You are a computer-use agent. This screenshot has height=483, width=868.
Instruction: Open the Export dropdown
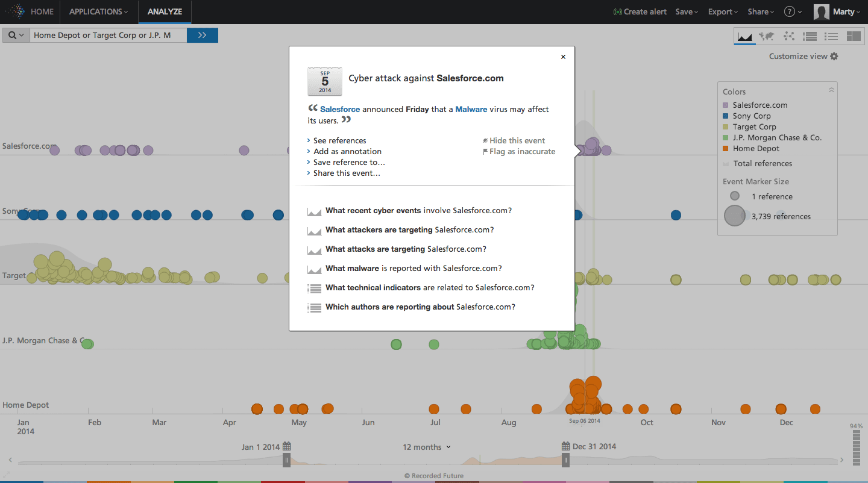coord(723,11)
